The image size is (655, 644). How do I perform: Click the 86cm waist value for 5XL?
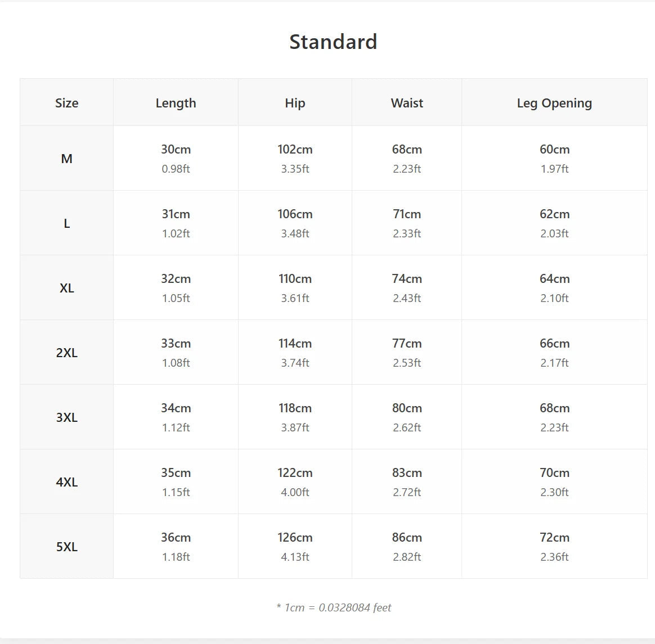(407, 538)
